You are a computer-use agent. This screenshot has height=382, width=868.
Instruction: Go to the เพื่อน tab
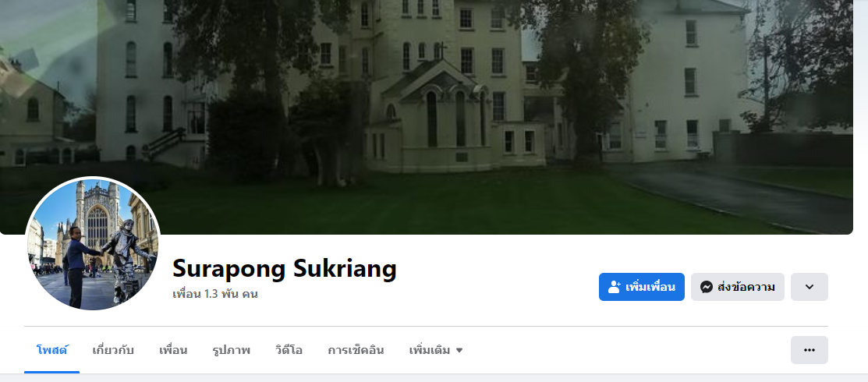[173, 350]
